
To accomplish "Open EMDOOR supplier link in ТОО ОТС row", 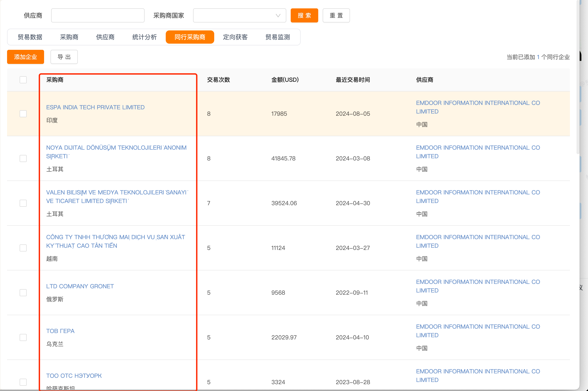I will click(478, 376).
